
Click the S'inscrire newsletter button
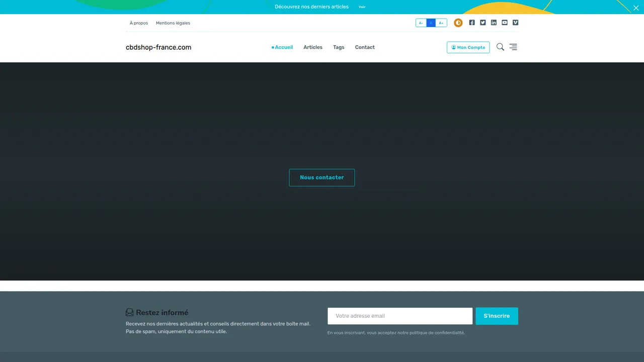coord(497,316)
